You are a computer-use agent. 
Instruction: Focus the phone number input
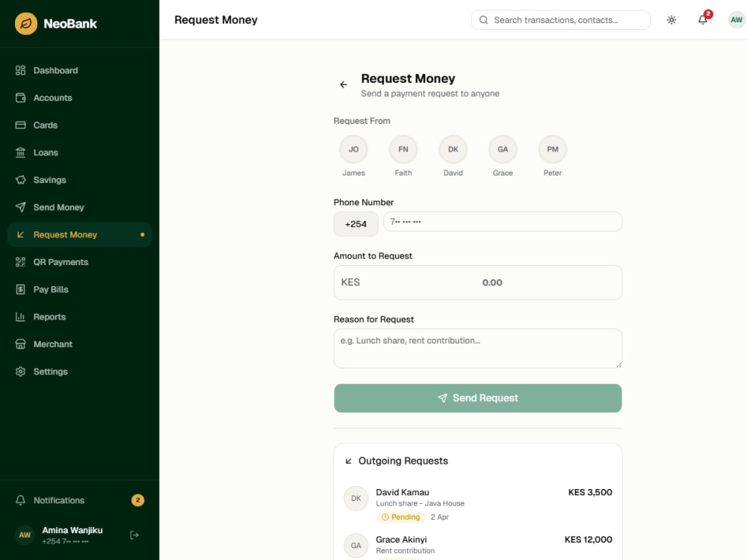coord(503,222)
